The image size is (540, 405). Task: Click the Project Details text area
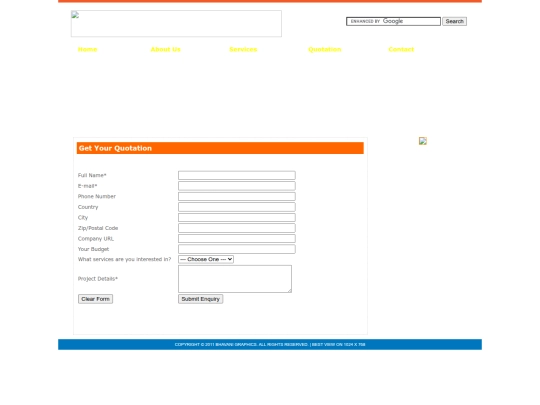tap(235, 279)
